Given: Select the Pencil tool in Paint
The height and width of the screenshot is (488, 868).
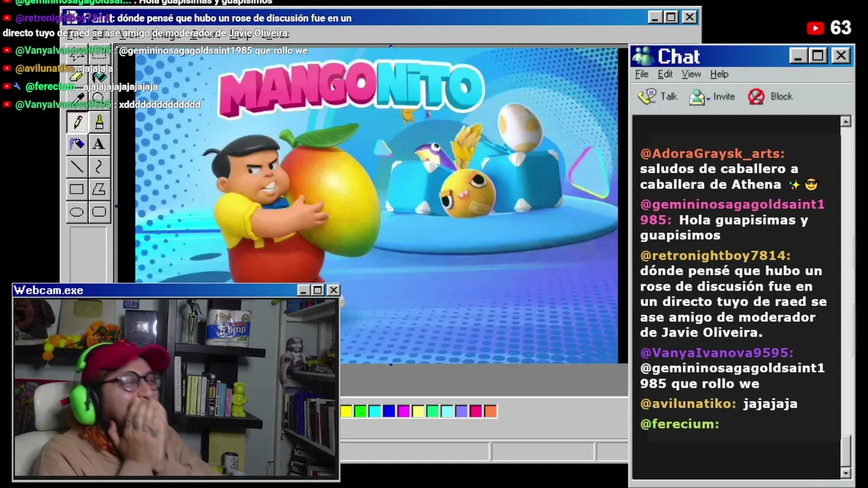Looking at the screenshot, I should (x=77, y=123).
